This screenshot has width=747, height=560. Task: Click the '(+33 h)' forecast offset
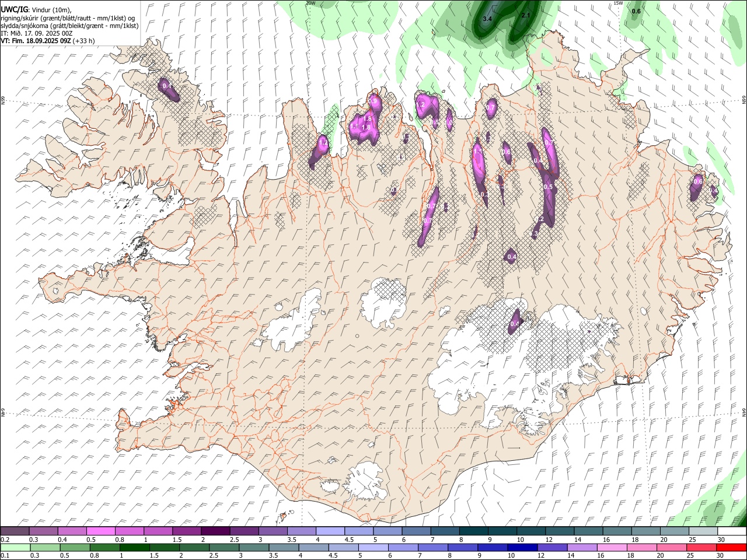83,41
